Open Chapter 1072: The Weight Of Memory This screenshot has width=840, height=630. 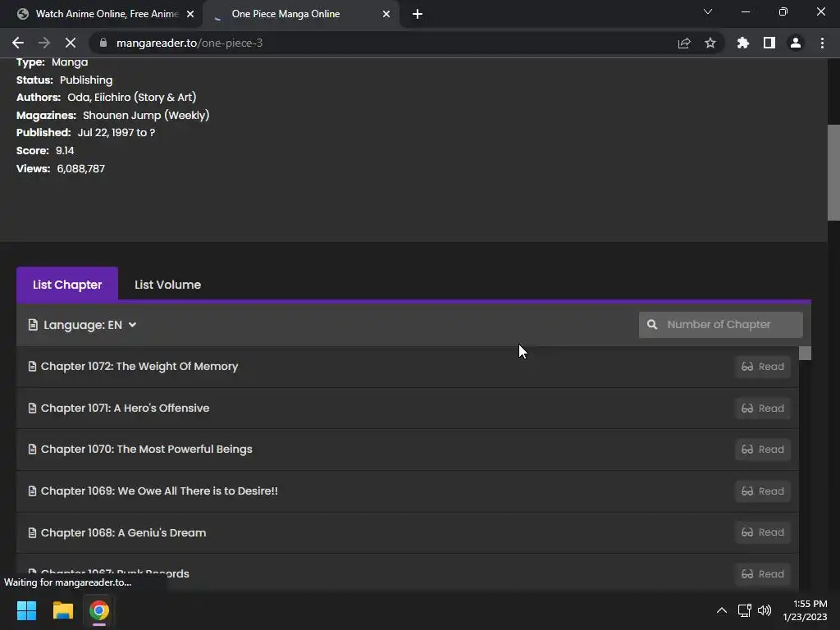pos(139,367)
